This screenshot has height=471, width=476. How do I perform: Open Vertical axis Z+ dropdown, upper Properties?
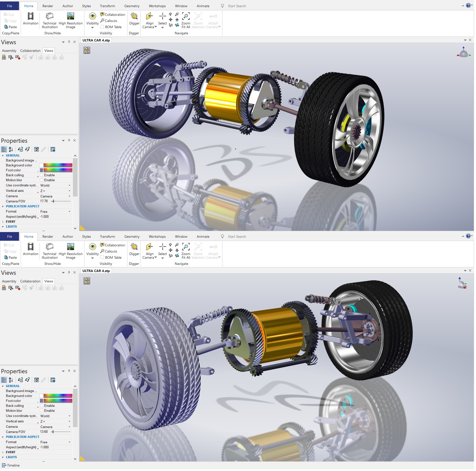(x=70, y=191)
